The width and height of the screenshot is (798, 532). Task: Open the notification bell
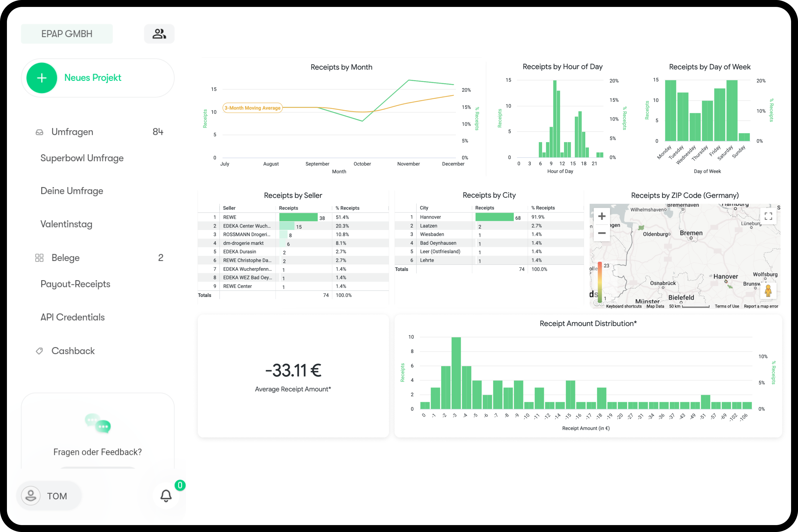(x=166, y=496)
